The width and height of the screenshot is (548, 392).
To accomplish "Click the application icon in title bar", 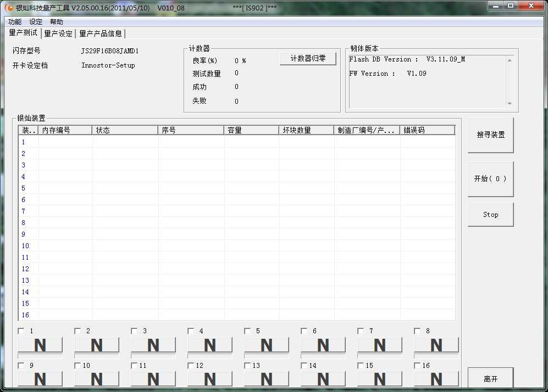I will 9,7.
